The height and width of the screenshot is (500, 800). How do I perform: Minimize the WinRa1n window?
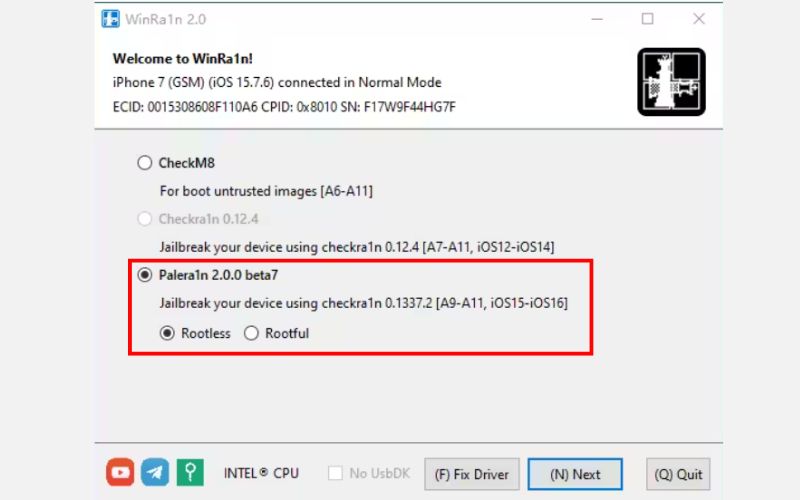click(x=597, y=19)
